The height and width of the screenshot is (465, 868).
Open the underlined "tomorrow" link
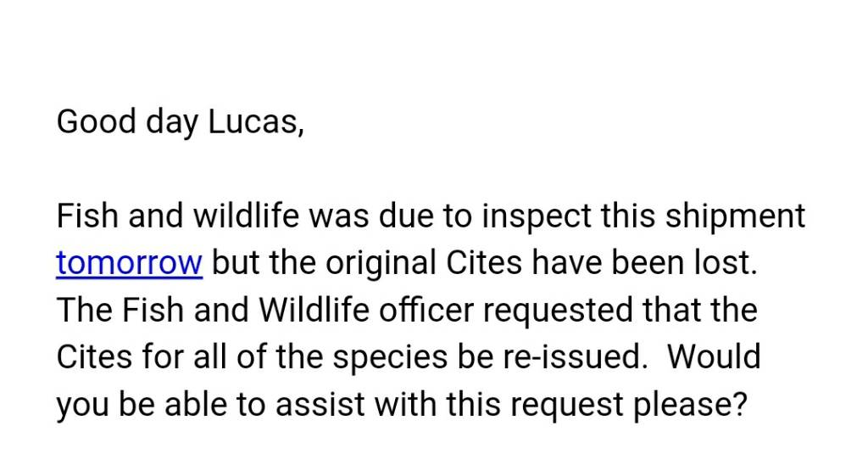(129, 264)
